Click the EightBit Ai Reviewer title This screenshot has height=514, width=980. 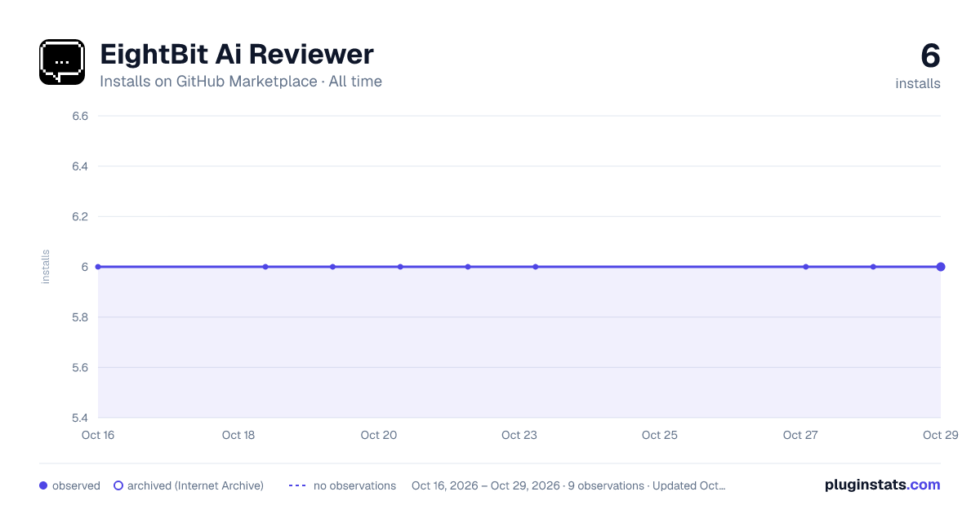pyautogui.click(x=237, y=54)
